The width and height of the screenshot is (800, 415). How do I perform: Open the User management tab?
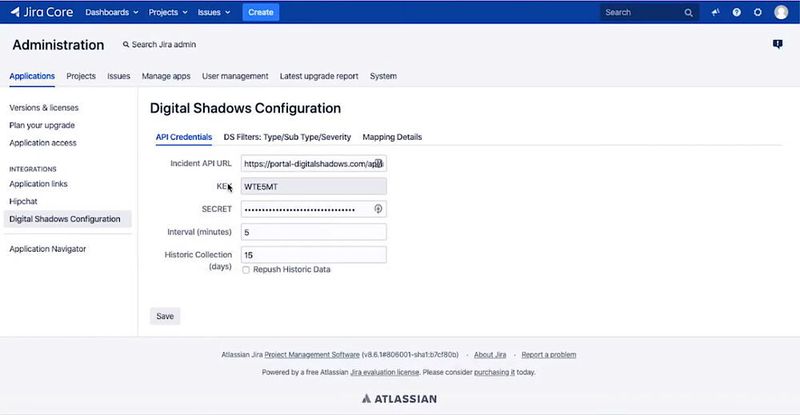tap(235, 76)
